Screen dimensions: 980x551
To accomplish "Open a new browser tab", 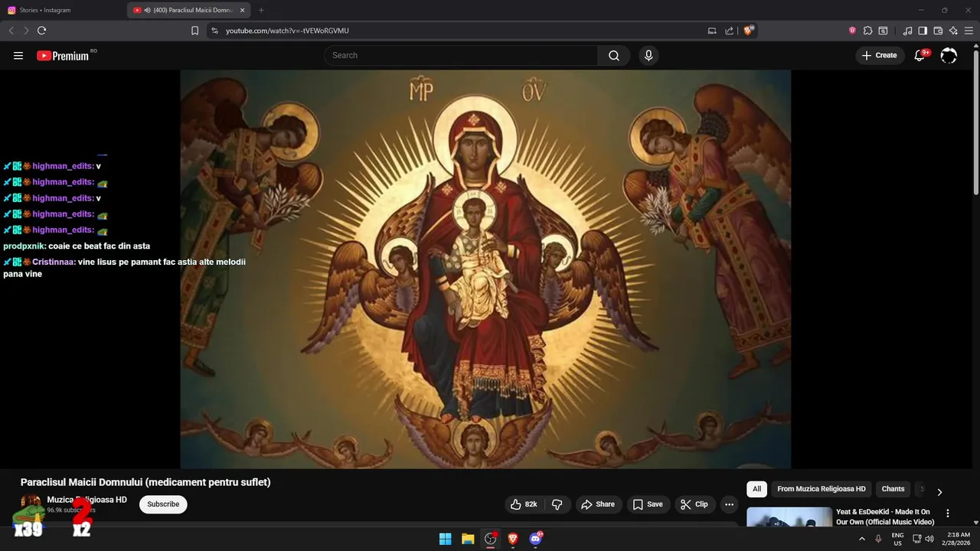I will click(261, 10).
